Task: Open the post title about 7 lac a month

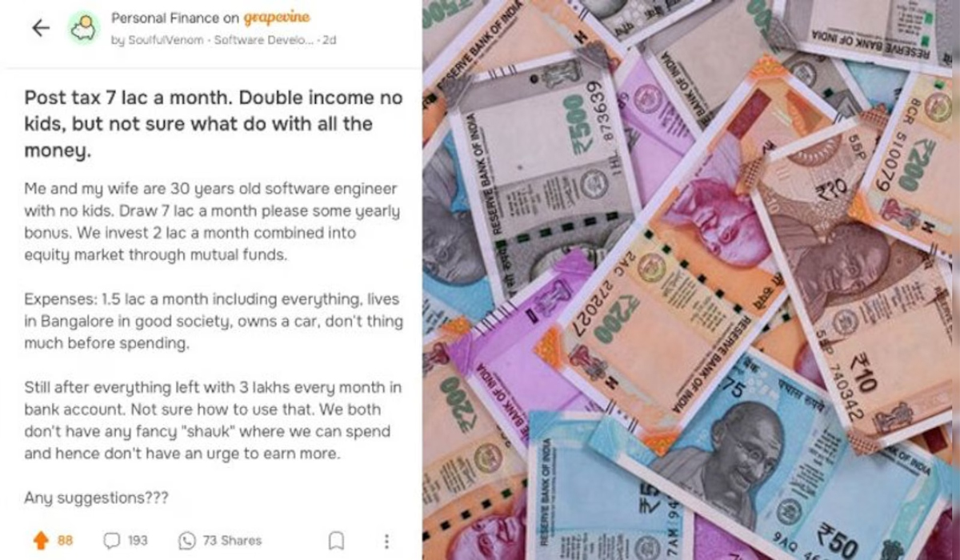Action: point(214,124)
